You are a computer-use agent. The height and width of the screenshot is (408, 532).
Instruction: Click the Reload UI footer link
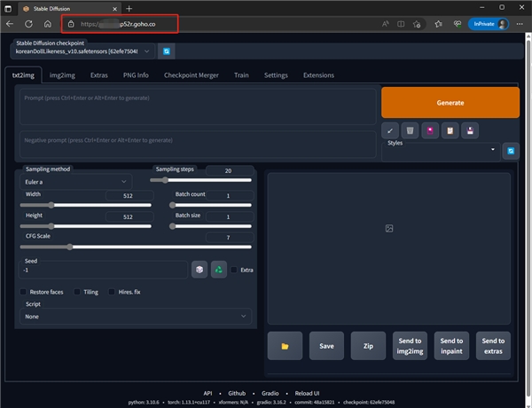[307, 393]
